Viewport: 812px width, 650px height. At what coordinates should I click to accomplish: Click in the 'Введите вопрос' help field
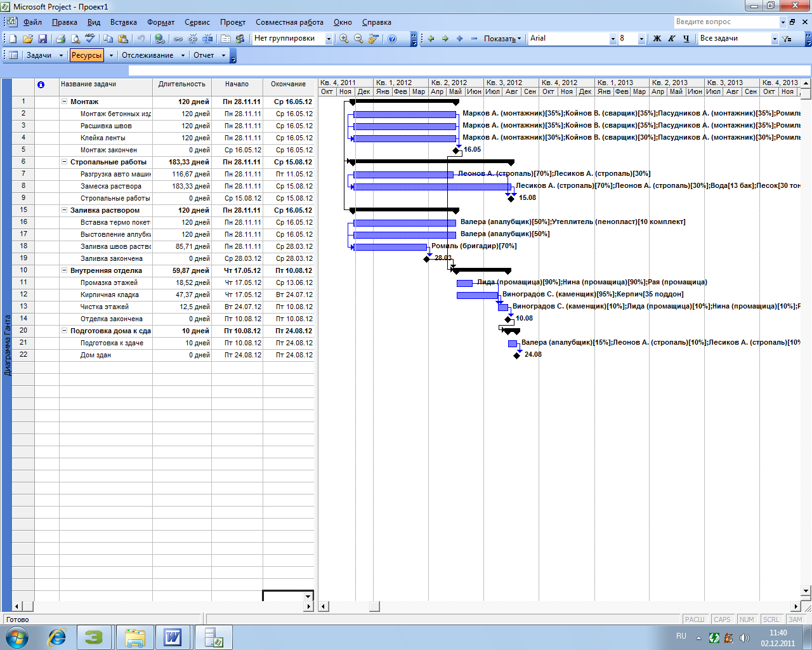click(x=726, y=22)
